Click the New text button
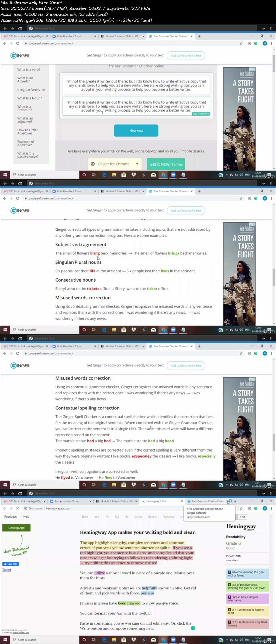The height and width of the screenshot is (644, 276). tap(136, 130)
